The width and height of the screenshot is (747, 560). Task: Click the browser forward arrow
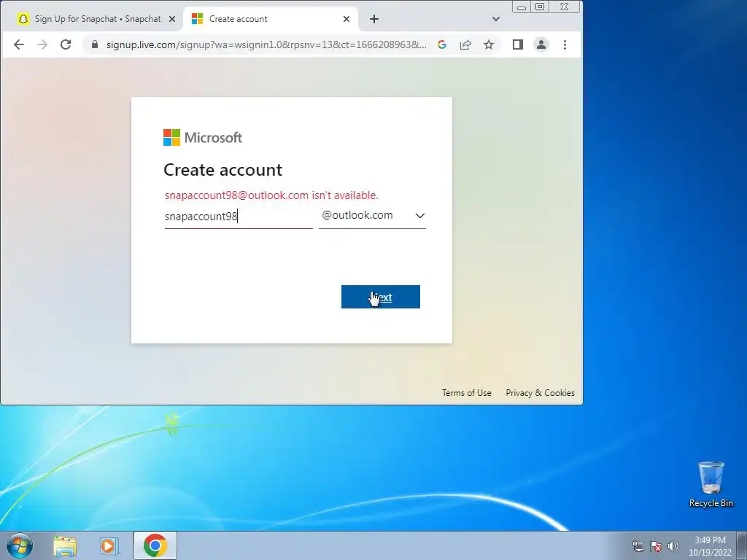(x=42, y=44)
